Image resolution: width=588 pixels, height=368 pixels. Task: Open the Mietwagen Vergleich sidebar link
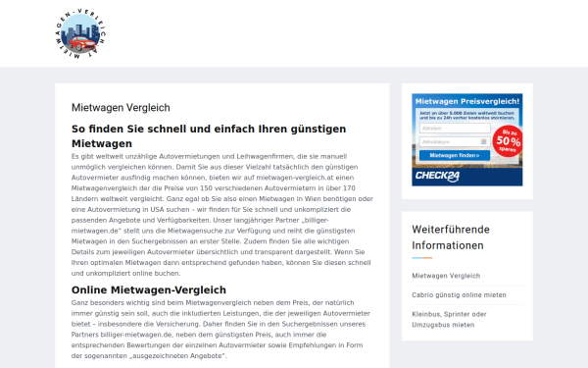(446, 276)
